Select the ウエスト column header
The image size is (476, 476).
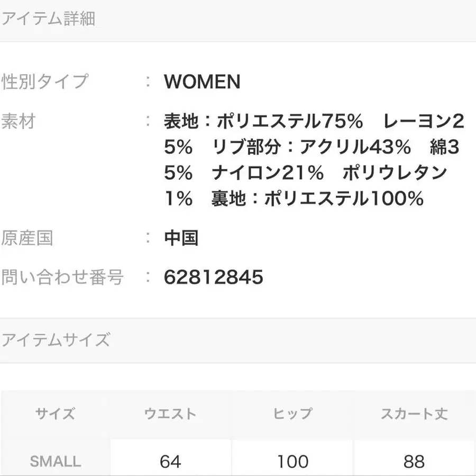click(x=170, y=414)
